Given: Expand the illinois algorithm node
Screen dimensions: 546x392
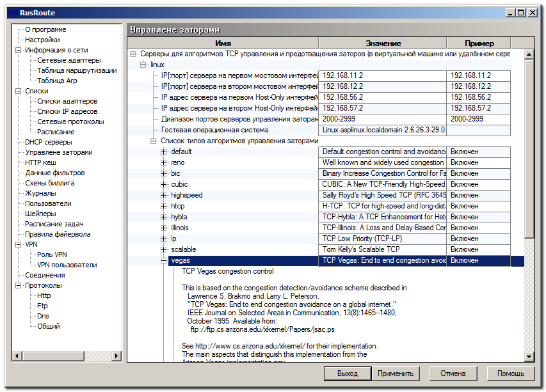Looking at the screenshot, I should (x=164, y=228).
